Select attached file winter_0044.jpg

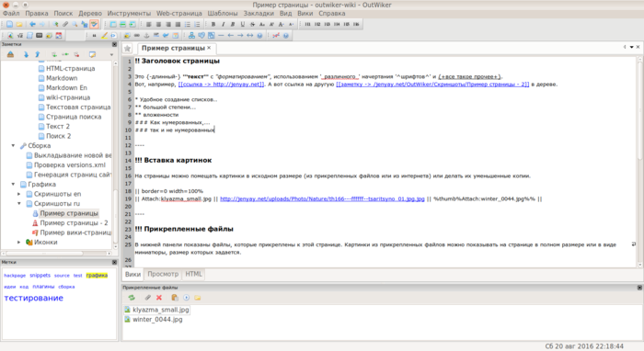click(157, 319)
